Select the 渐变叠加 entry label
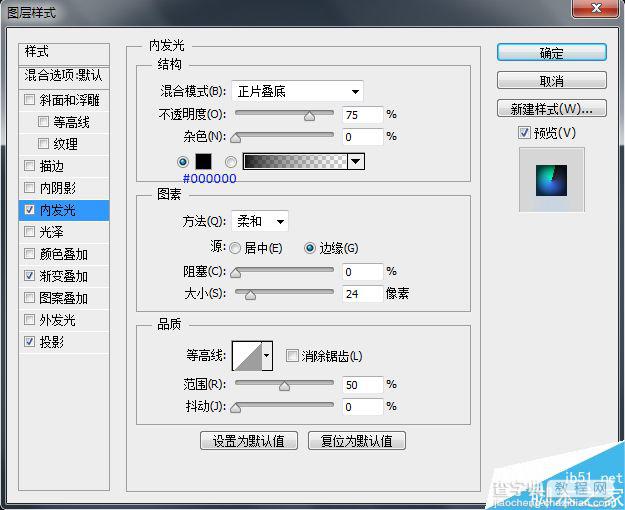 click(63, 276)
